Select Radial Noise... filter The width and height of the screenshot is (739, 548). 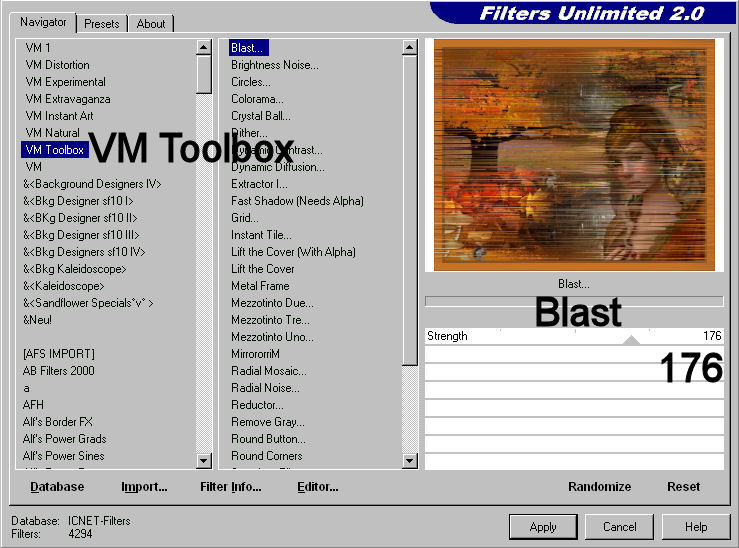point(265,387)
